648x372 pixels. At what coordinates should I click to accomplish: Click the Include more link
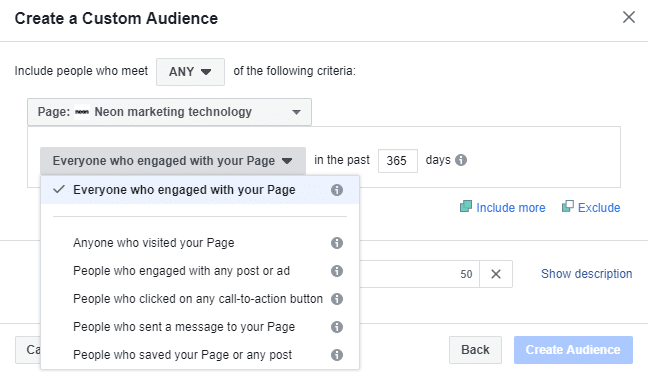click(x=503, y=207)
